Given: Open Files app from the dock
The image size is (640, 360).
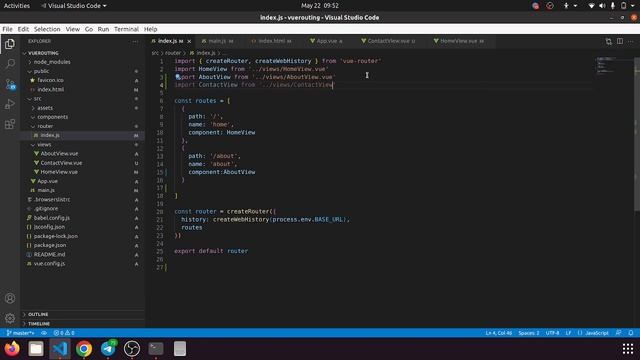Looking at the screenshot, I should coord(36,349).
